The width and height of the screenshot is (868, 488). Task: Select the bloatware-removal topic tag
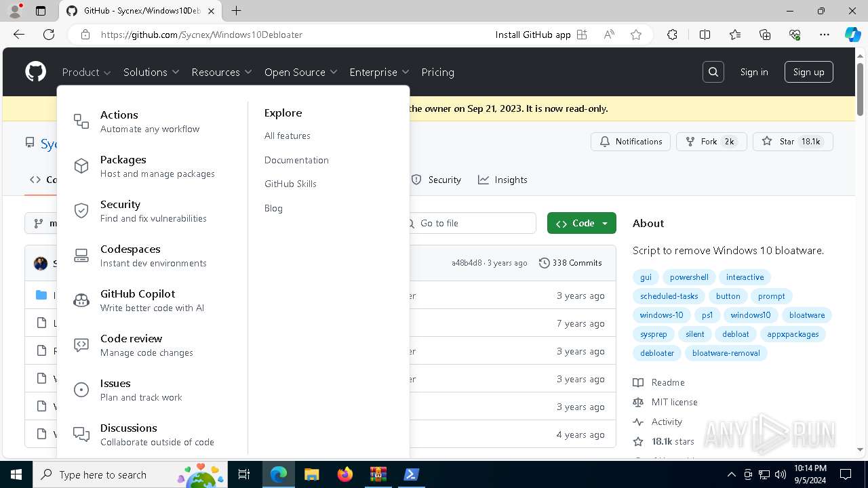[726, 353]
